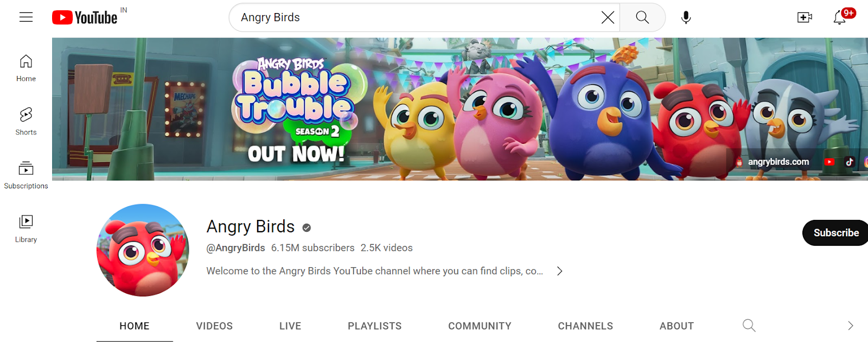Click the Angry Birds channel name
The height and width of the screenshot is (342, 868).
[x=251, y=226]
